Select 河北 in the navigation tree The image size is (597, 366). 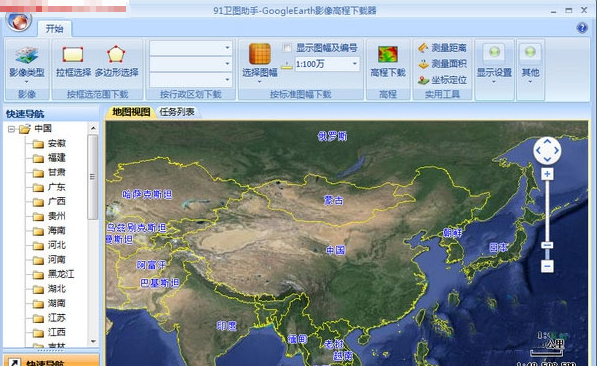point(57,245)
